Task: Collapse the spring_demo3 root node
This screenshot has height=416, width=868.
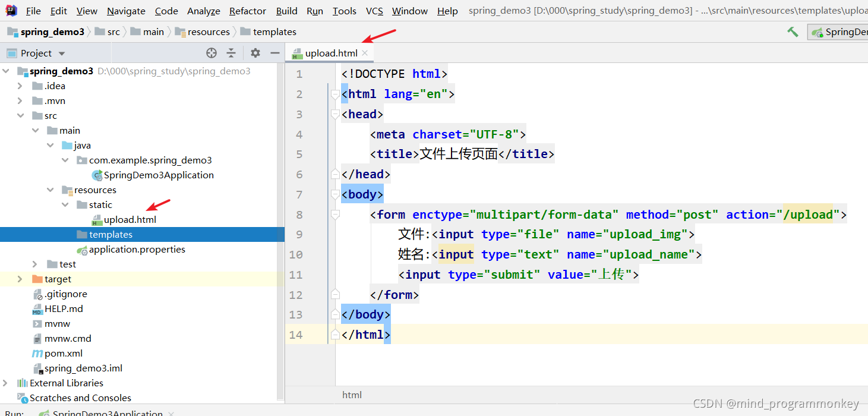Action: point(6,71)
